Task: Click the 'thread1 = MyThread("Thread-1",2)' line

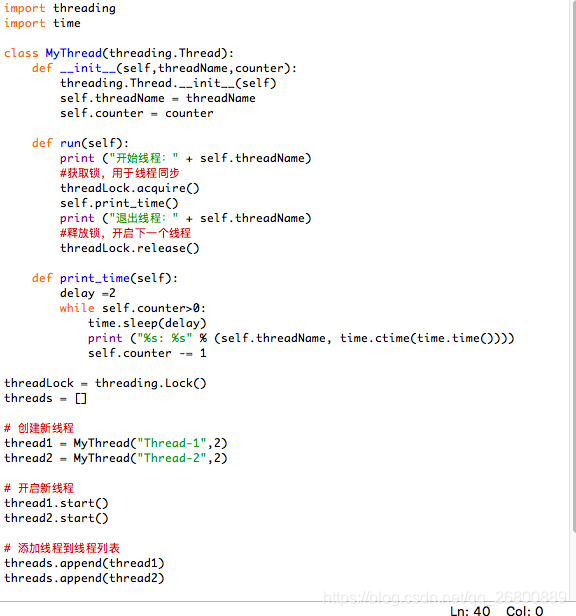Action: [116, 443]
